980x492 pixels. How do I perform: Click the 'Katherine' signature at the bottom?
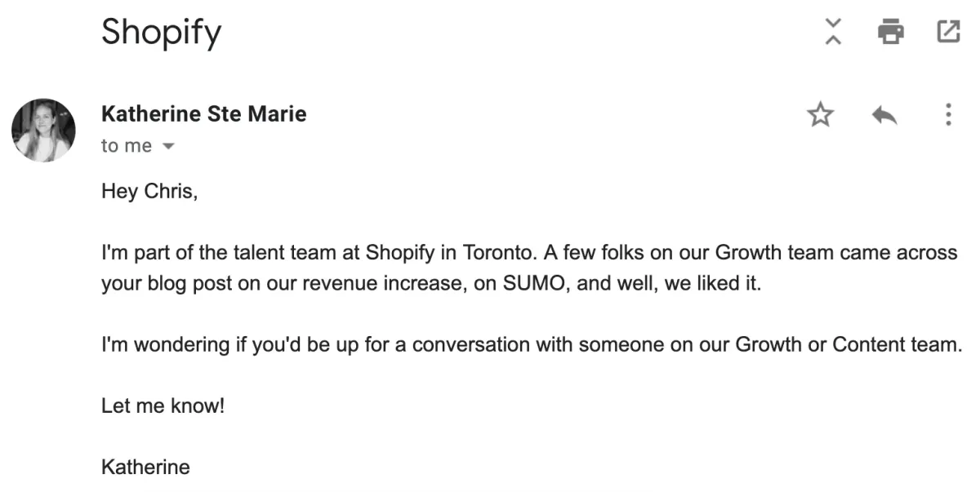[x=145, y=468]
